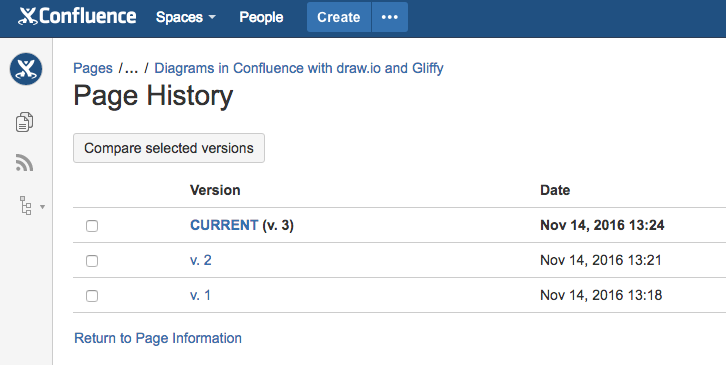
Task: Click the Version column header
Action: coord(215,190)
